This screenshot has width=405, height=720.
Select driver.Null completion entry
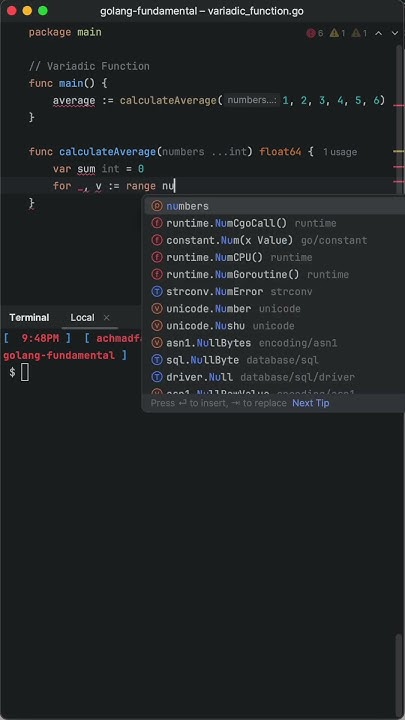[275, 377]
